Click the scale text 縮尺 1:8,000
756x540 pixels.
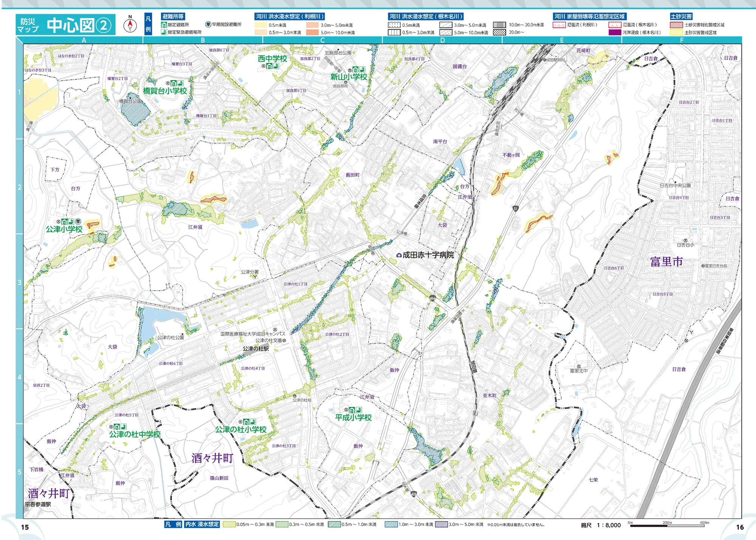coord(601,525)
